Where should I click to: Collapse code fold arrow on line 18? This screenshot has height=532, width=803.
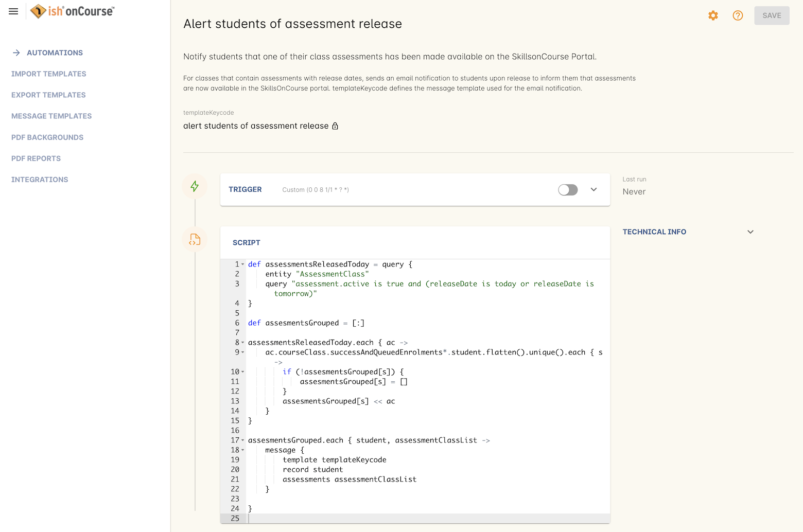coord(243,450)
